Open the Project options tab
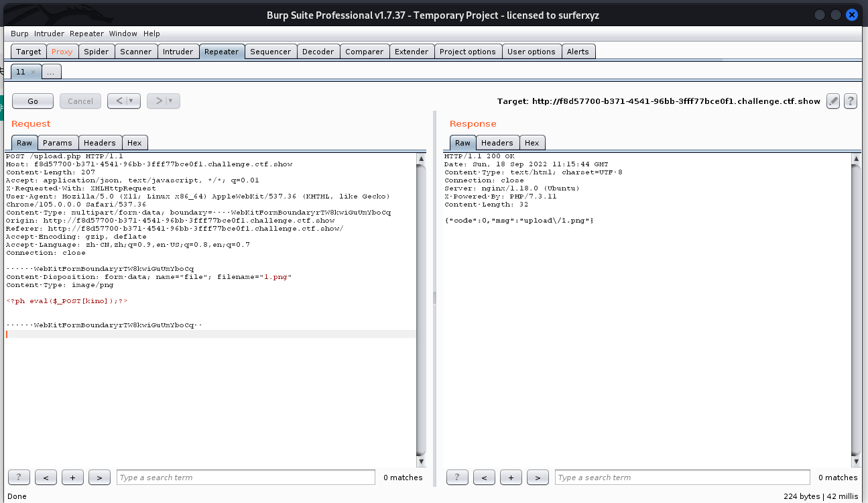The width and height of the screenshot is (868, 503). pos(468,52)
